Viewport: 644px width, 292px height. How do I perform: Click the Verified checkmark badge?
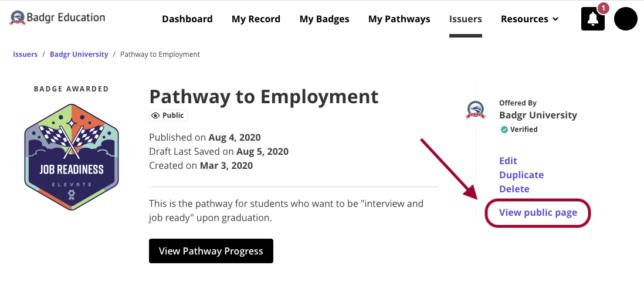520,130
